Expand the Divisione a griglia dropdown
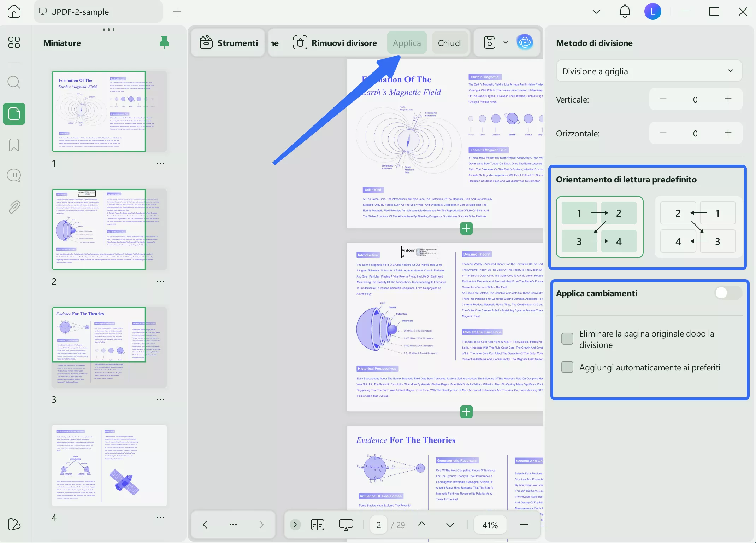This screenshot has width=756, height=543. point(649,71)
